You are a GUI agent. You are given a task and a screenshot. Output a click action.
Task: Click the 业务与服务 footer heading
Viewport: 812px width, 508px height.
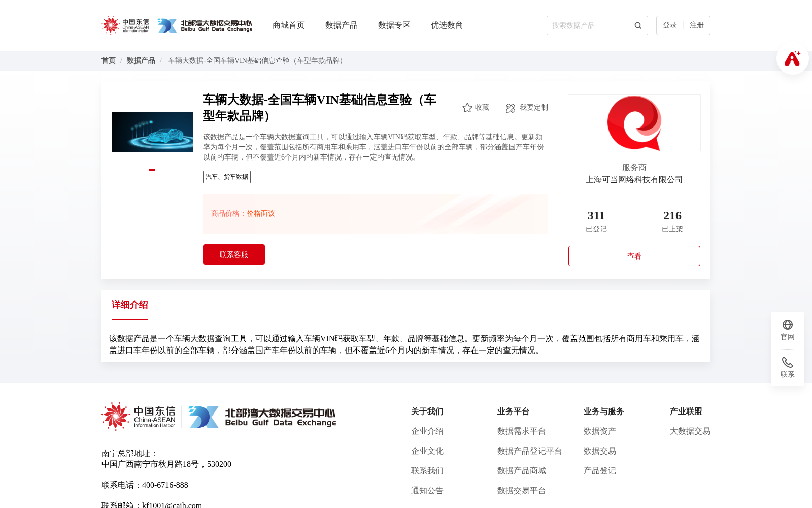pos(604,411)
